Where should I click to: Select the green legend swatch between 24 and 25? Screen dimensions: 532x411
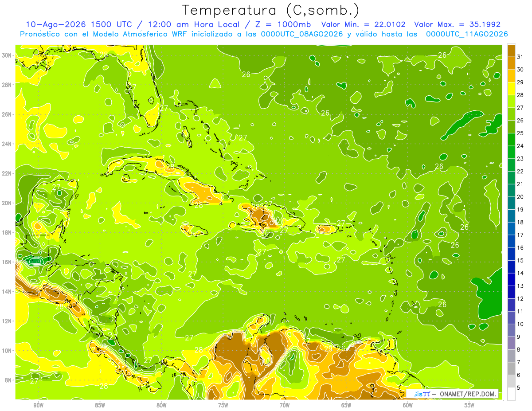point(511,139)
